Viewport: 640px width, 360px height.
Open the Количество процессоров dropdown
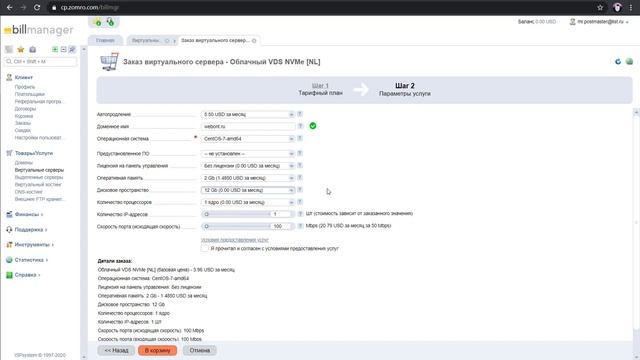pos(247,202)
